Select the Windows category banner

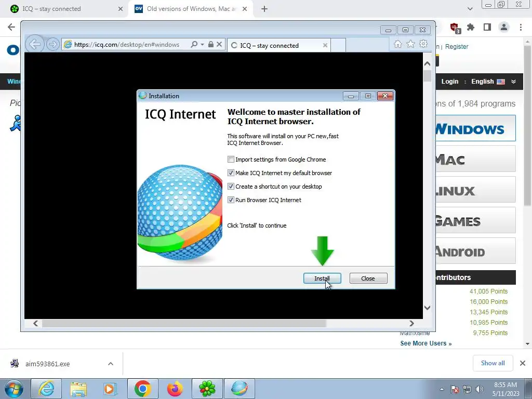476,128
